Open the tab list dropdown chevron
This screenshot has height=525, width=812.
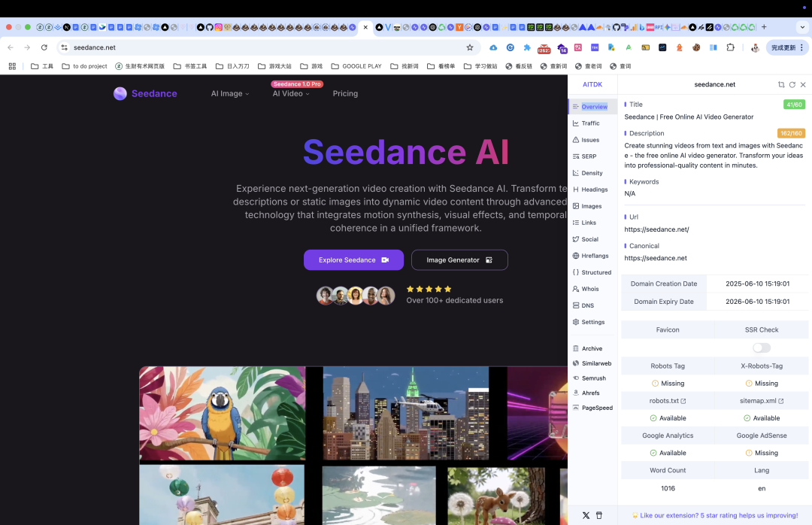pos(802,27)
